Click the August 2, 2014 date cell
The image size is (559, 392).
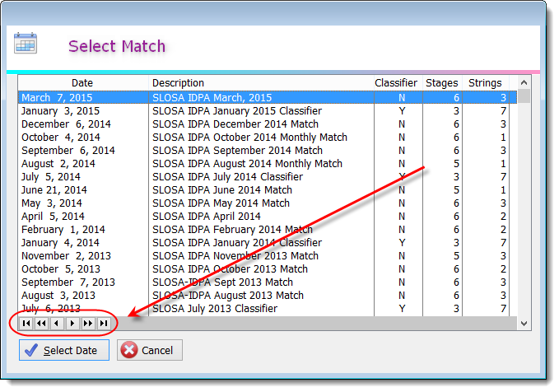pos(58,164)
